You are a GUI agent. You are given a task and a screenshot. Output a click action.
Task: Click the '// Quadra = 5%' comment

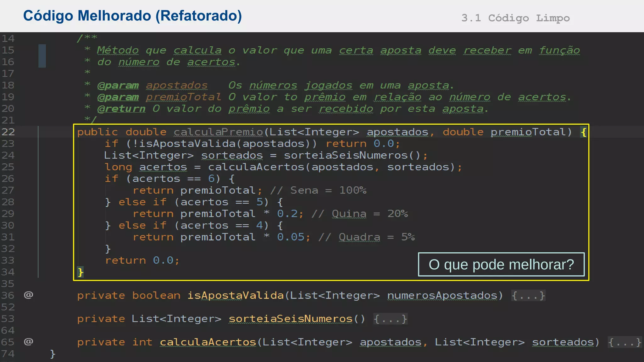[x=367, y=237]
